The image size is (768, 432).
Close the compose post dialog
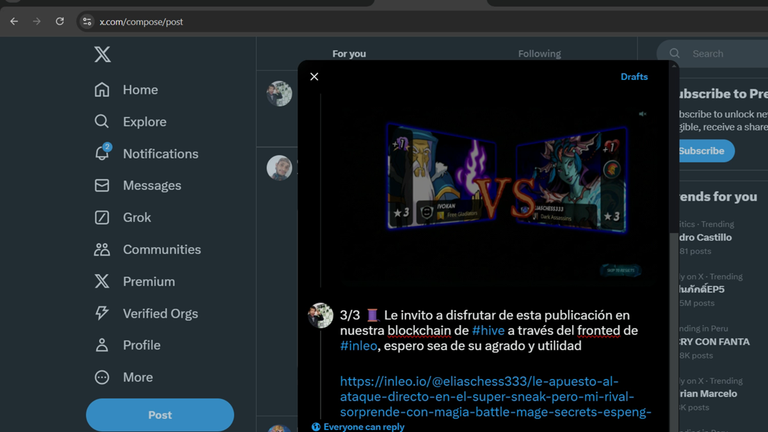pos(314,76)
